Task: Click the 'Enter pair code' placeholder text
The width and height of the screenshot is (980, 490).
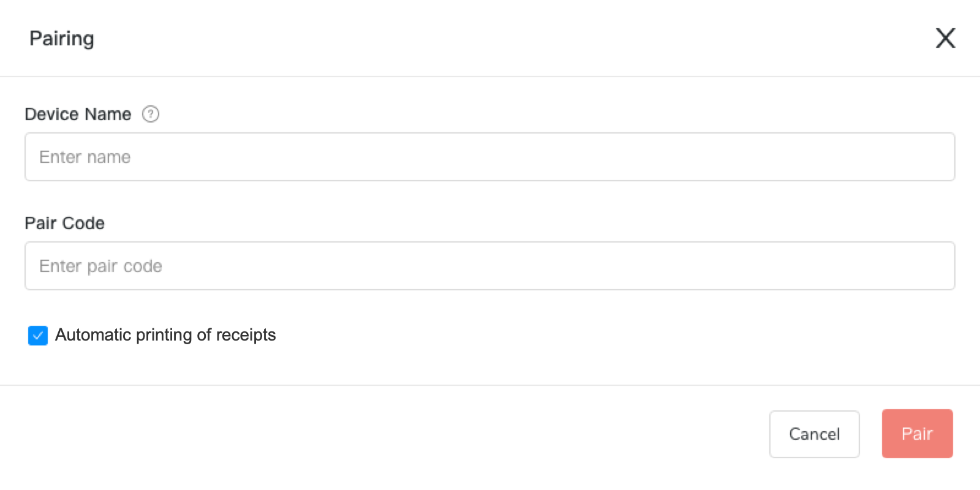Action: tap(100, 266)
